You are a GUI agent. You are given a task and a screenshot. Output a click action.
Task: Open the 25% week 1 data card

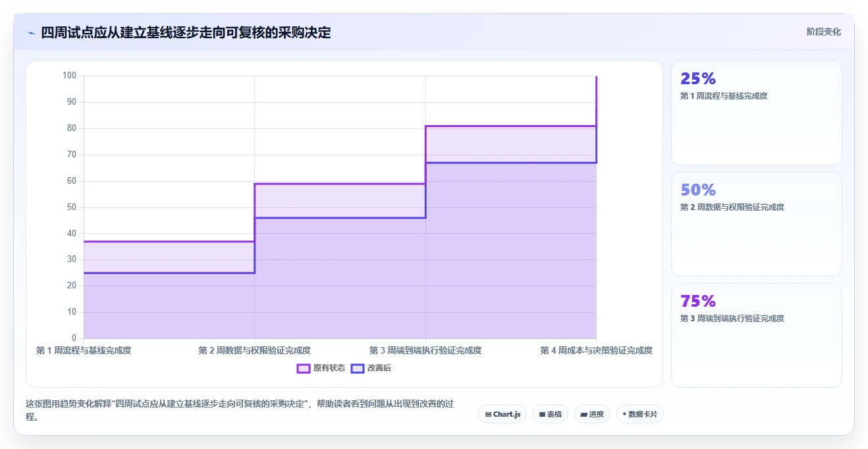coord(756,113)
